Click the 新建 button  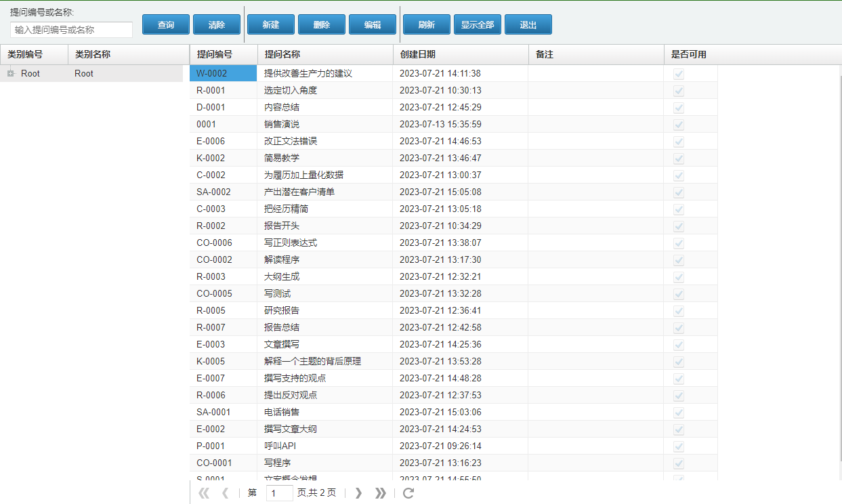[271, 24]
